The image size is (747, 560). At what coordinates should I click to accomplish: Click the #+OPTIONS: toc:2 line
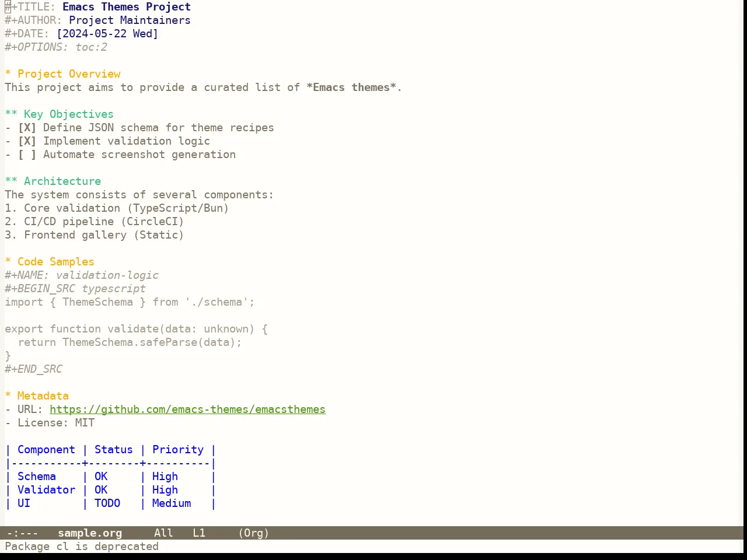tap(56, 47)
